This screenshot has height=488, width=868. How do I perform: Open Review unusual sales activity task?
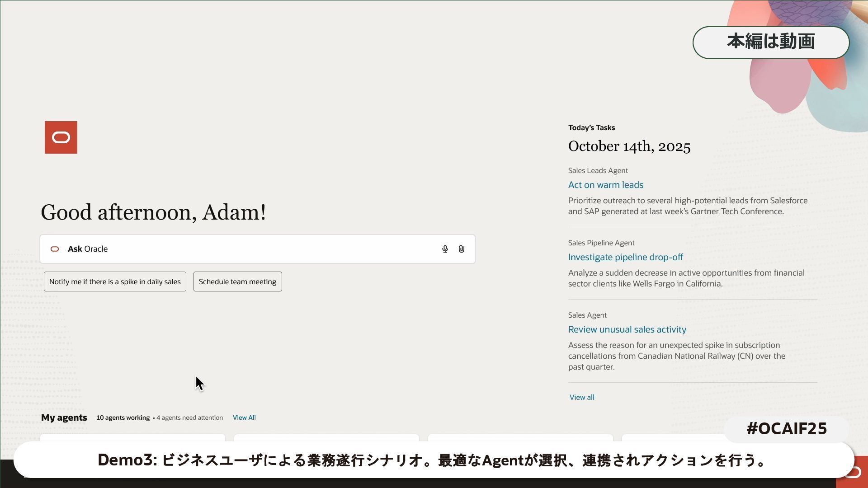tap(627, 329)
